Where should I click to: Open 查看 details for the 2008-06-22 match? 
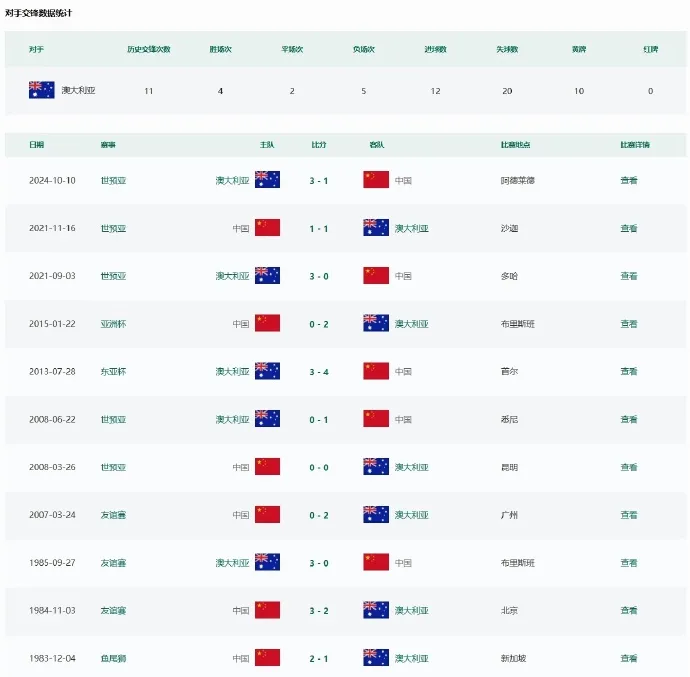coord(629,419)
